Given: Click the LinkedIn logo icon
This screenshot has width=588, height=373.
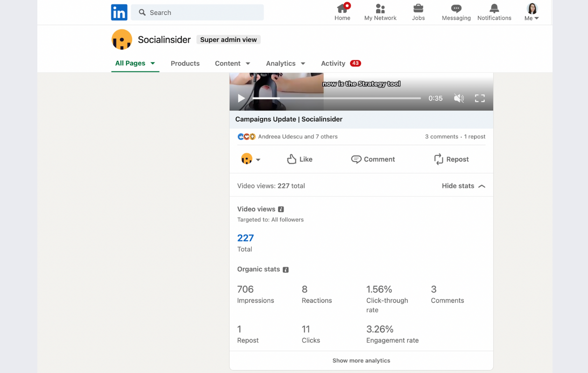Looking at the screenshot, I should click(x=119, y=13).
